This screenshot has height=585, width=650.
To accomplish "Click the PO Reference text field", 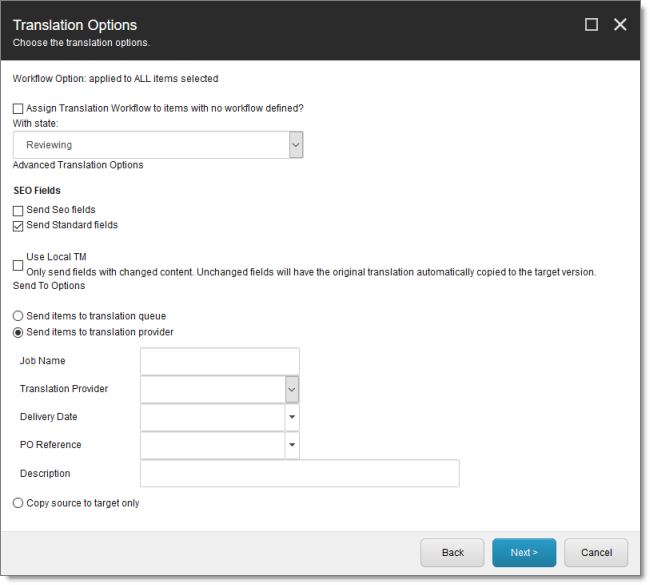I will coord(213,445).
